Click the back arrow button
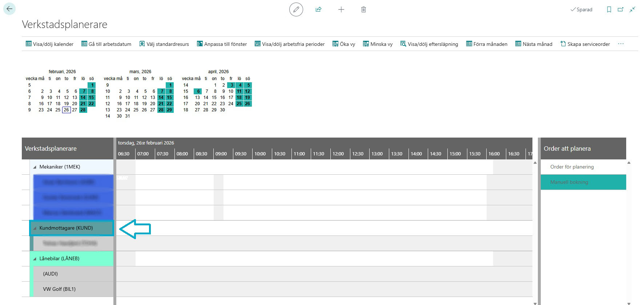 point(9,9)
